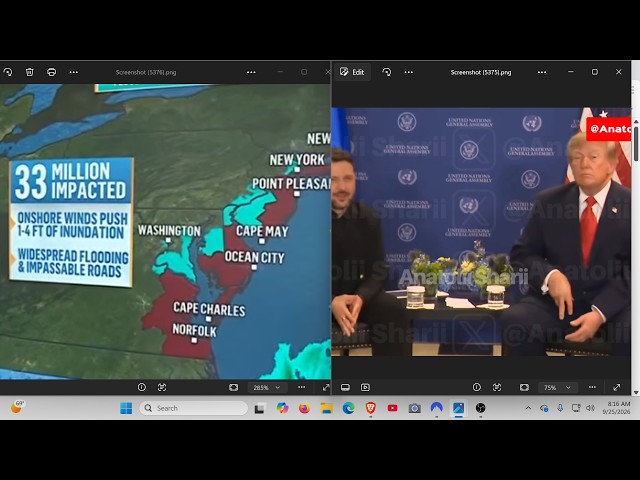This screenshot has height=480, width=640.
Task: Open Brave browser from the taskbar
Action: click(371, 408)
